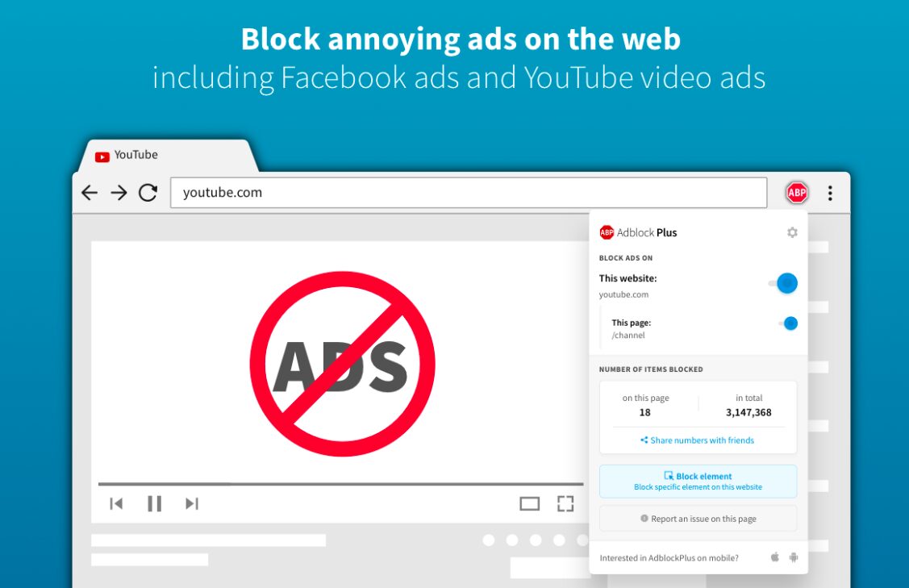Click Adblock Plus logo in popup

638,232
